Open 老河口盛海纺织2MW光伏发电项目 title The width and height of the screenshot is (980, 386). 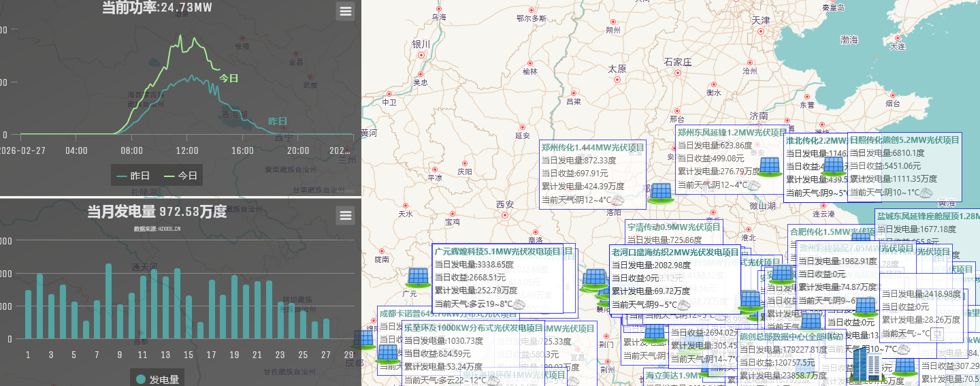click(674, 251)
